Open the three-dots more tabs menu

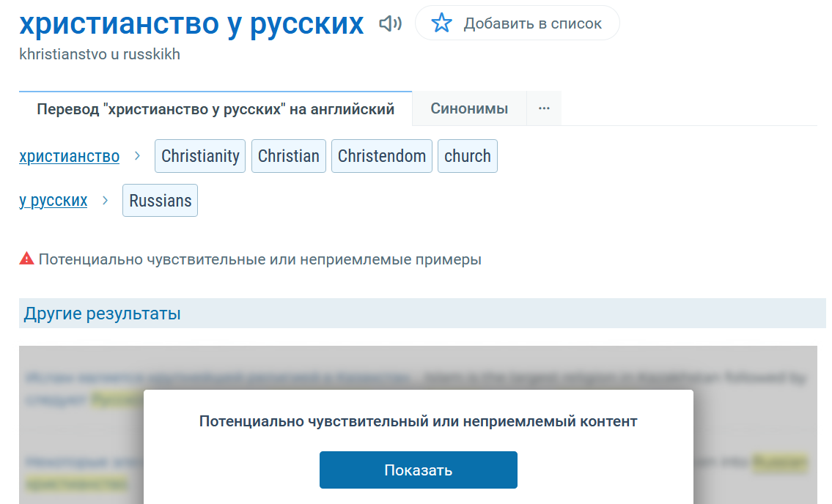544,108
